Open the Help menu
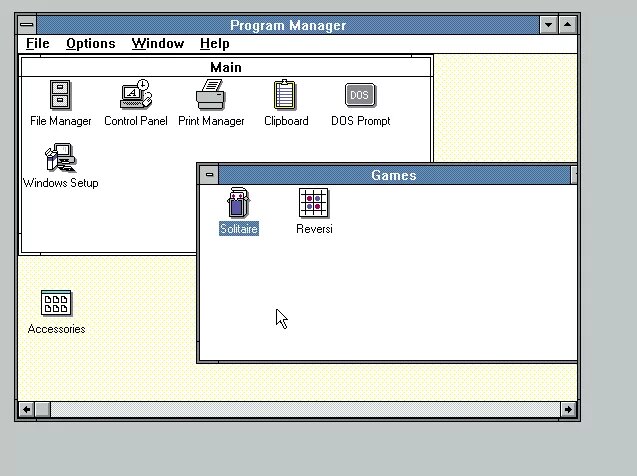Screen dimensions: 637x476 [x=214, y=43]
